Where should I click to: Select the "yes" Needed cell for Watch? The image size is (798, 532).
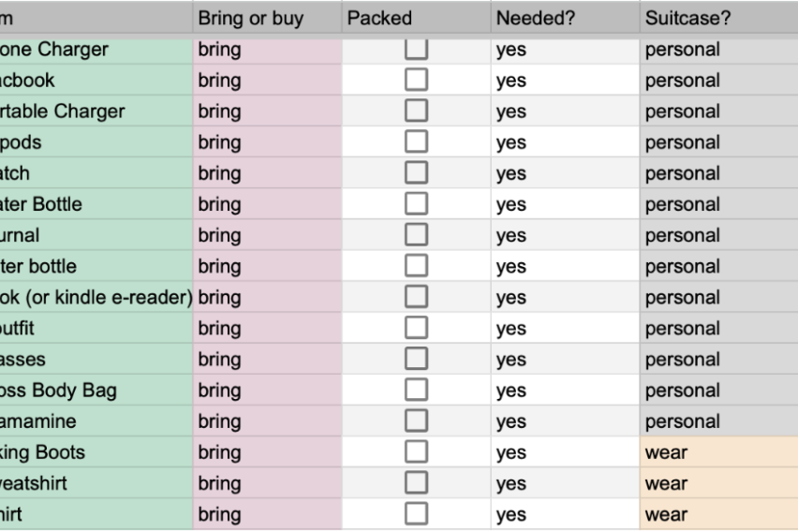pyautogui.click(x=564, y=173)
